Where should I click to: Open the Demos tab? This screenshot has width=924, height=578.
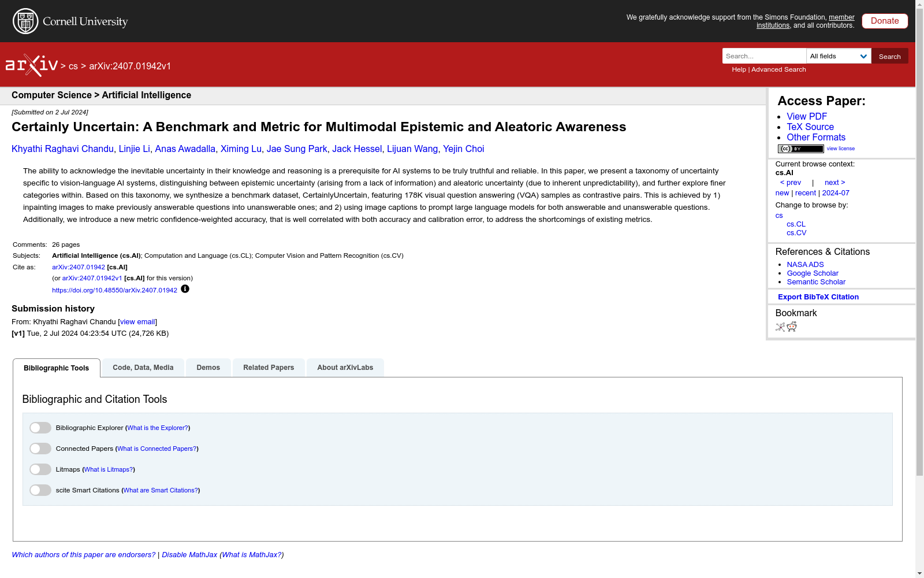pyautogui.click(x=208, y=368)
